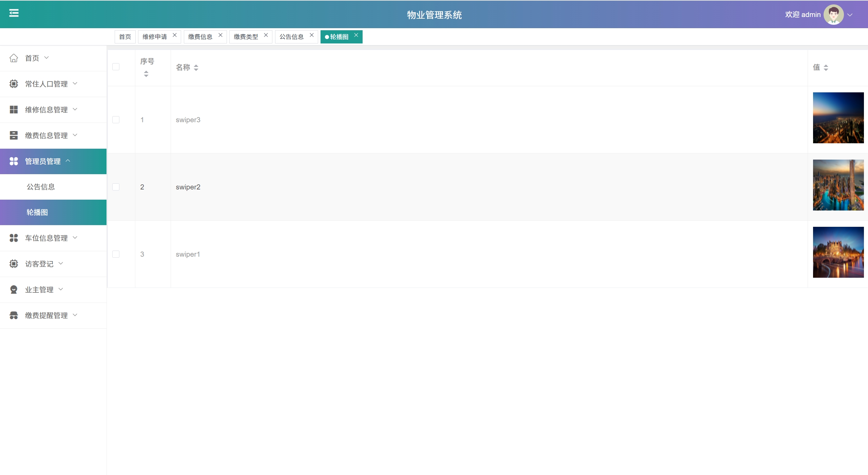Click the 维修信息管理 grid icon

(x=14, y=110)
